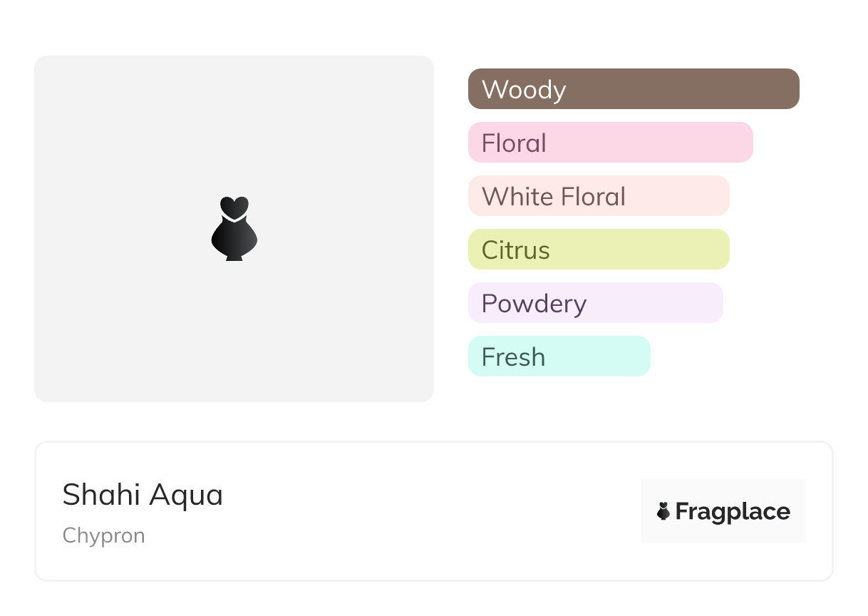
Task: Click the "Floral" label text
Action: [x=514, y=143]
